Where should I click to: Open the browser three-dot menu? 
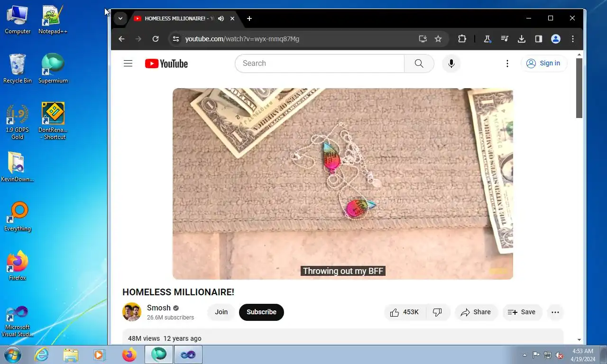[573, 39]
